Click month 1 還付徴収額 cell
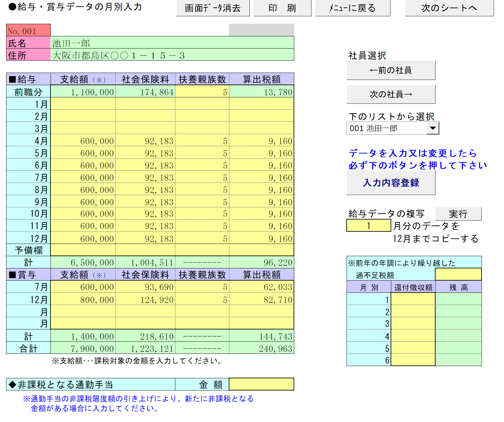504x422 pixels. coord(413,299)
